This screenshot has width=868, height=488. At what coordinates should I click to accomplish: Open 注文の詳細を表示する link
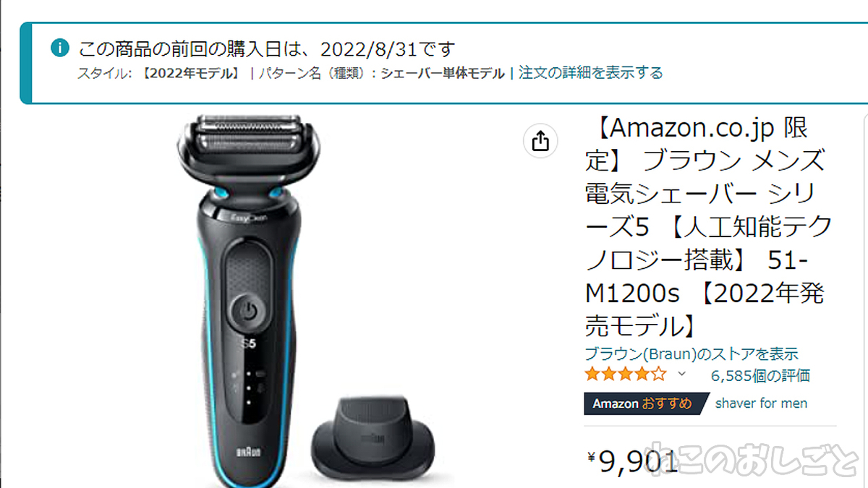[x=590, y=72]
